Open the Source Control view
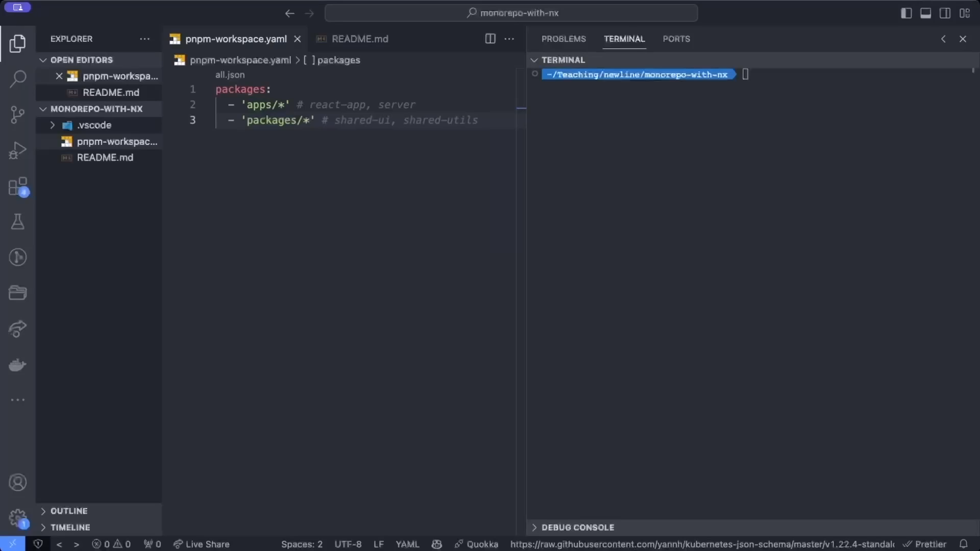 pyautogui.click(x=18, y=114)
